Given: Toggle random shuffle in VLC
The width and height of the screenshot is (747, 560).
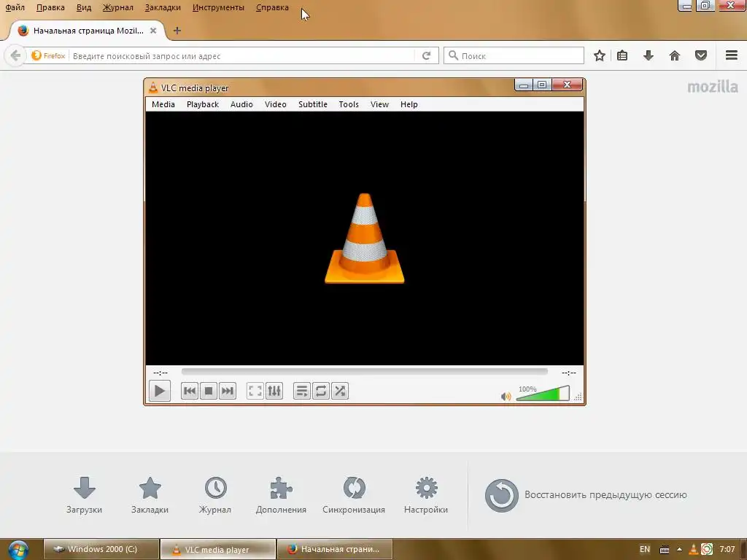Looking at the screenshot, I should (x=340, y=391).
